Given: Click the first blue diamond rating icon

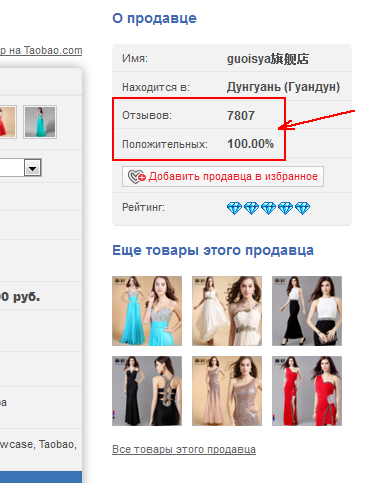Looking at the screenshot, I should coord(234,208).
